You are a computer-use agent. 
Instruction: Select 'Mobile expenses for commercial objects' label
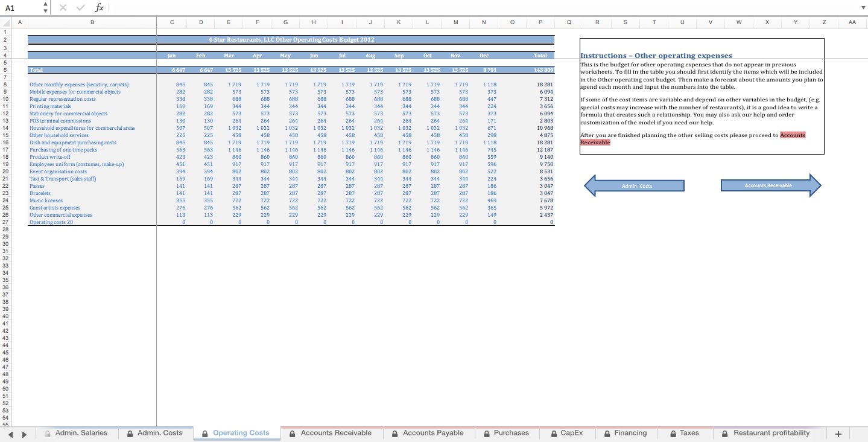75,92
